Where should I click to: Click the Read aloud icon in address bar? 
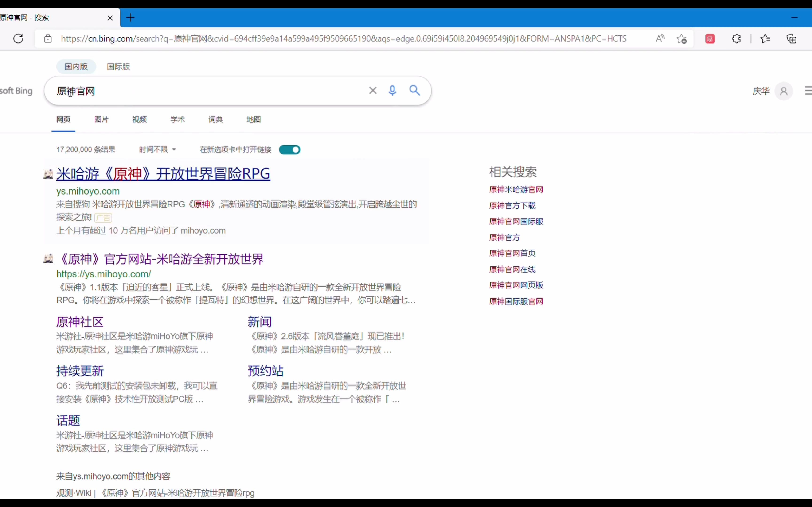pos(660,38)
